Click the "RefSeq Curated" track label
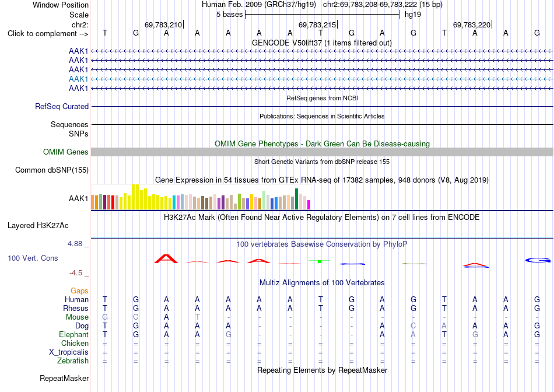 pos(62,106)
